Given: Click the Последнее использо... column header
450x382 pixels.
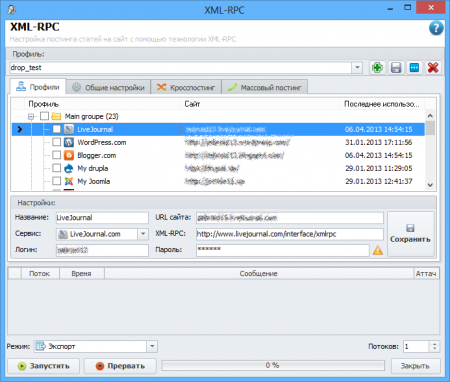Looking at the screenshot, I should (382, 104).
